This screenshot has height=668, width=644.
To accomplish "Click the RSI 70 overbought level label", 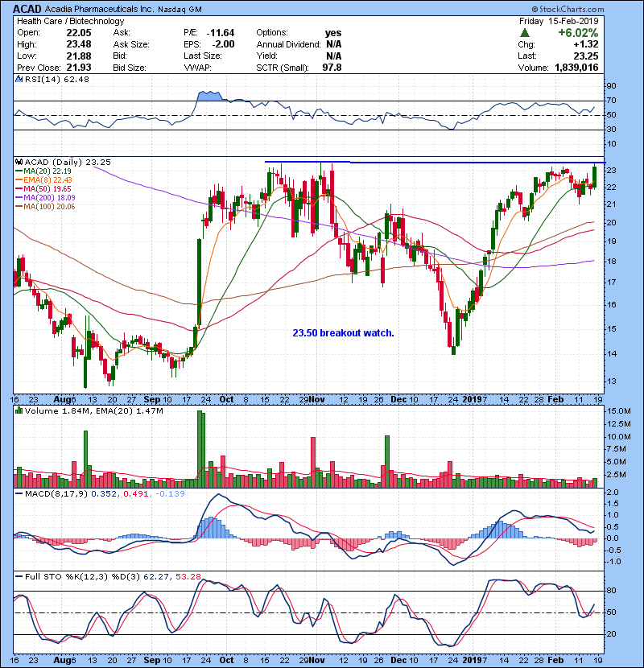I will pyautogui.click(x=611, y=101).
